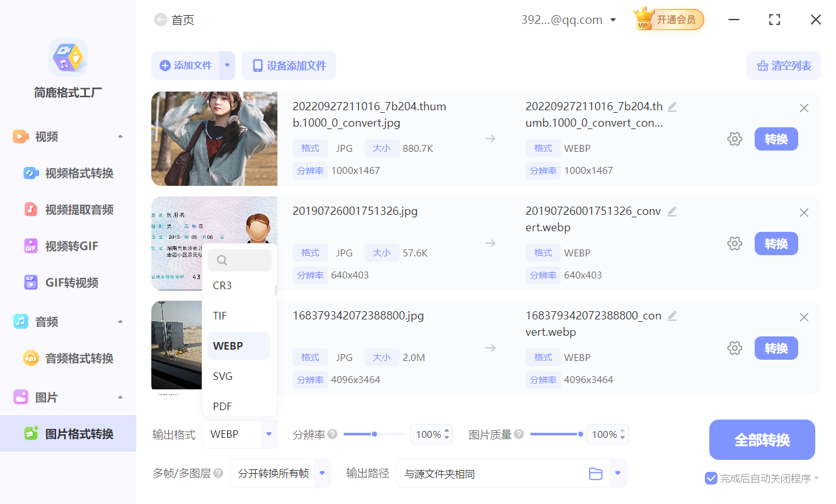Open conversion settings gear for the first image
The height and width of the screenshot is (504, 836).
[734, 139]
